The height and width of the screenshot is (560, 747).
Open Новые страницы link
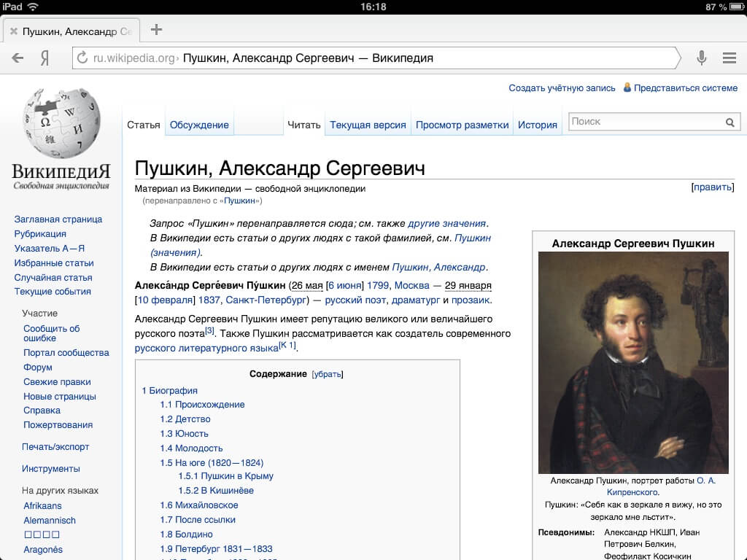pyautogui.click(x=60, y=396)
